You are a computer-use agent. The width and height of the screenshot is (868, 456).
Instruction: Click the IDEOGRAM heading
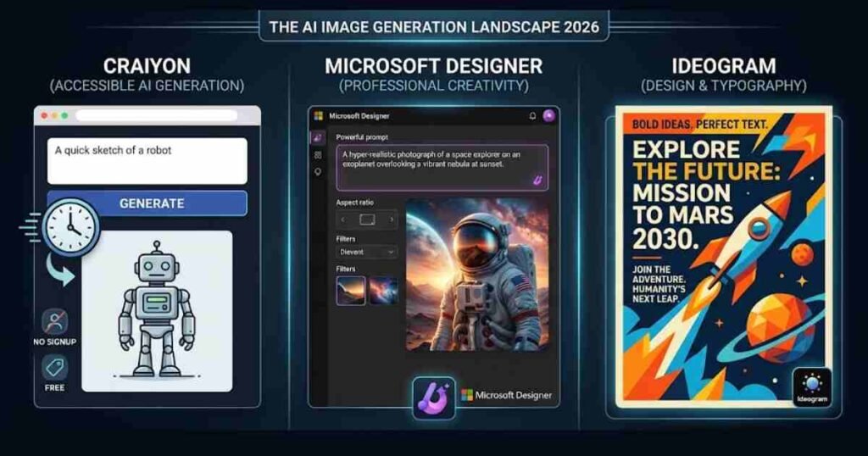(x=724, y=66)
